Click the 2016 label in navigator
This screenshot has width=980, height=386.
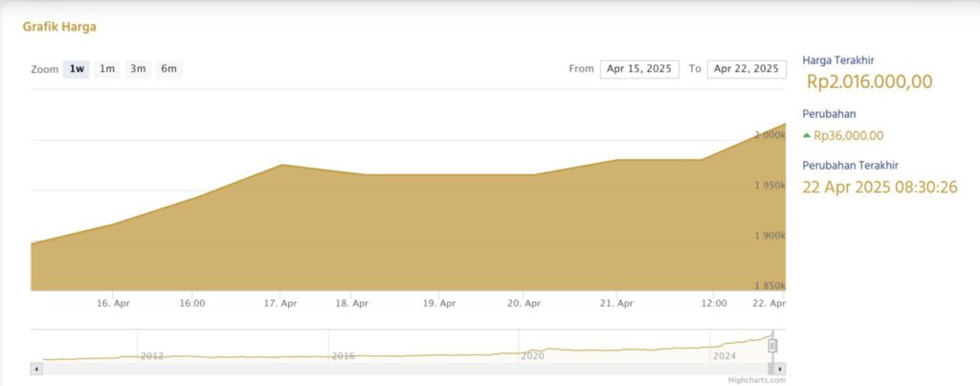tap(343, 356)
